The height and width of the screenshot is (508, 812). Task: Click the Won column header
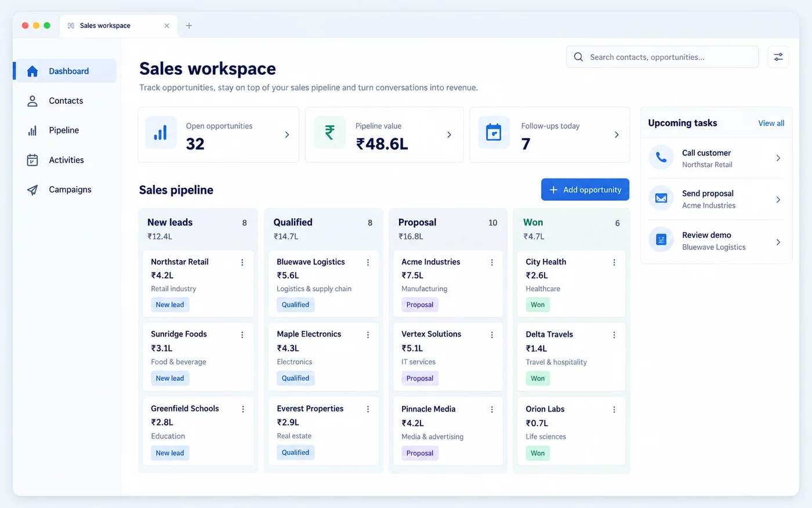point(533,222)
